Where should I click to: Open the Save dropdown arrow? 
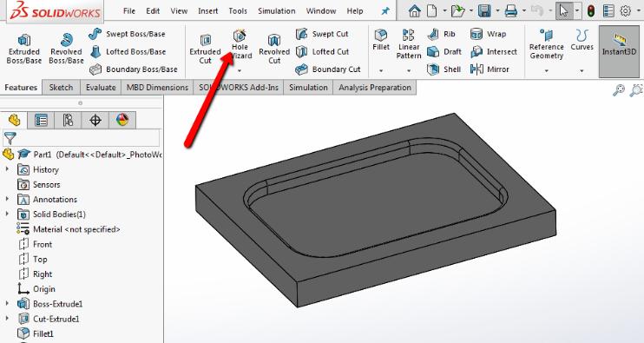point(497,11)
